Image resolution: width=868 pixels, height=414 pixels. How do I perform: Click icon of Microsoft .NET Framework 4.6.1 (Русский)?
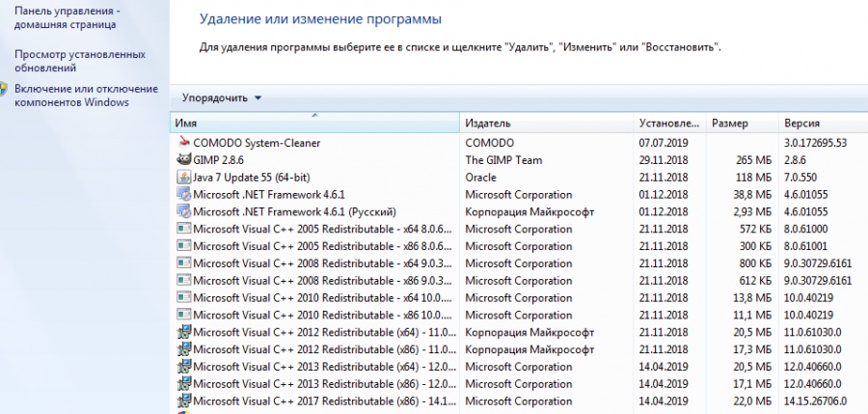(184, 211)
